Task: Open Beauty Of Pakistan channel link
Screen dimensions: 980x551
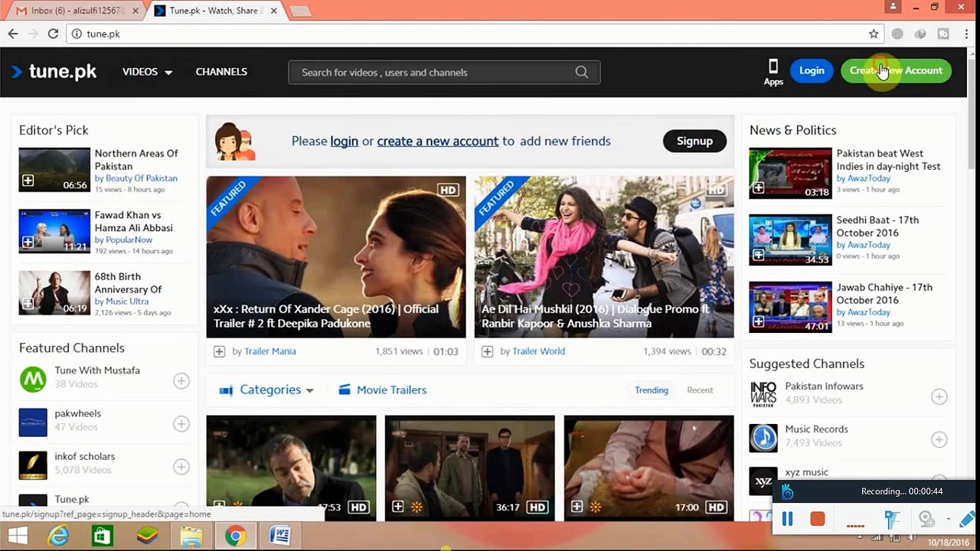Action: [141, 178]
